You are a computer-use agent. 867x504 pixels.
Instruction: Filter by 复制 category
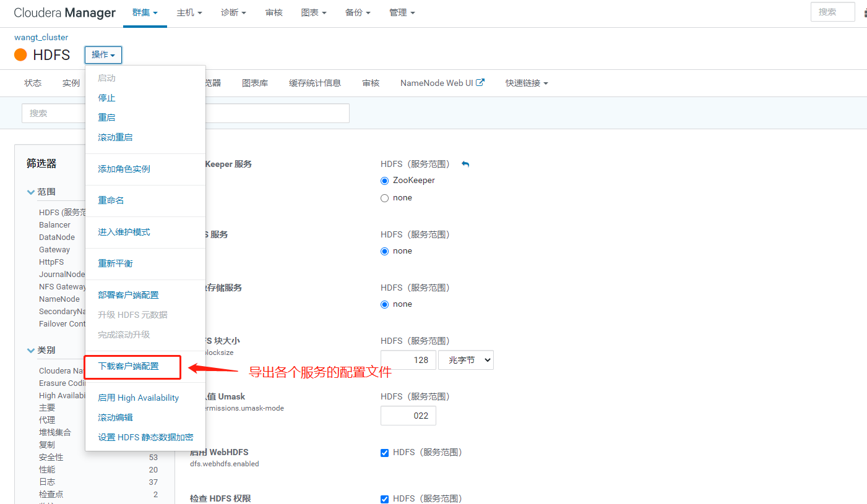[47, 445]
